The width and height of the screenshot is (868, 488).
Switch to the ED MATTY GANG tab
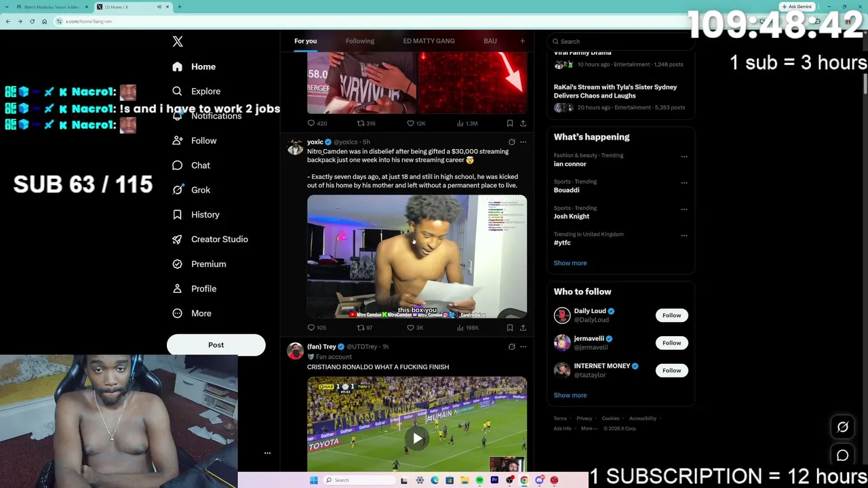[x=429, y=41]
